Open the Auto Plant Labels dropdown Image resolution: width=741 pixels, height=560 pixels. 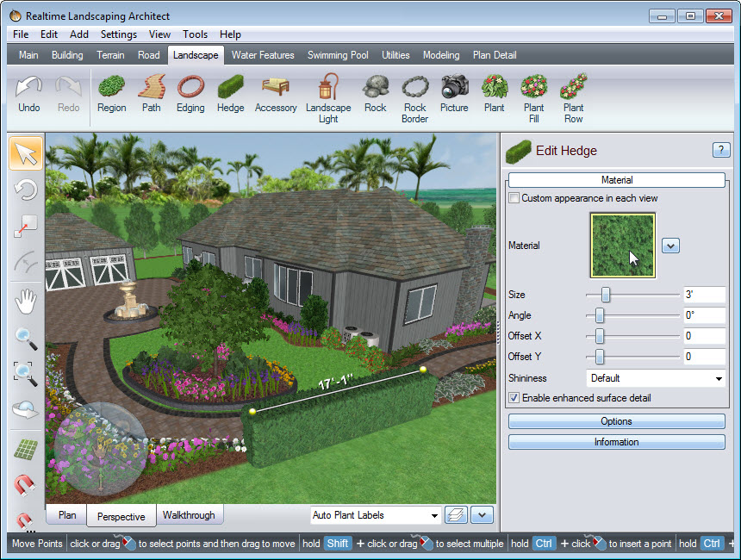[x=376, y=515]
